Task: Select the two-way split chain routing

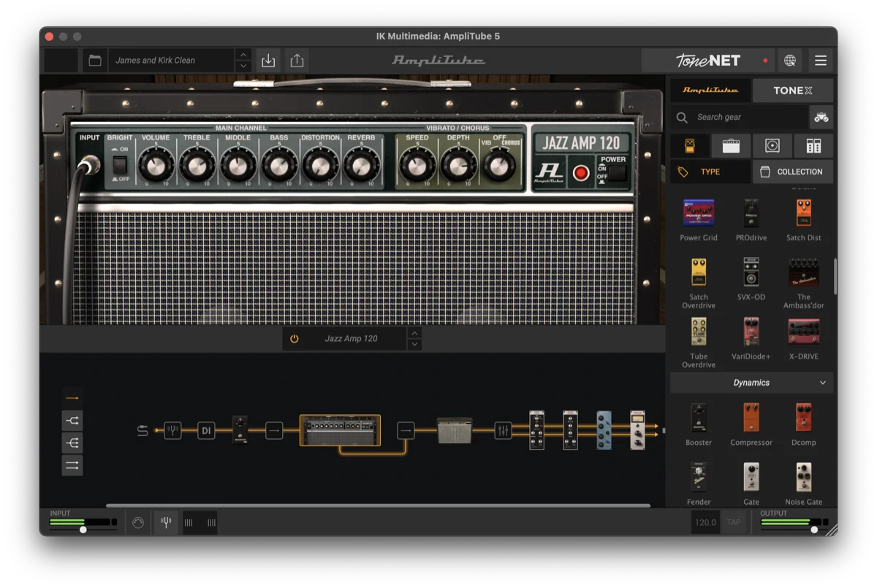Action: 72,421
